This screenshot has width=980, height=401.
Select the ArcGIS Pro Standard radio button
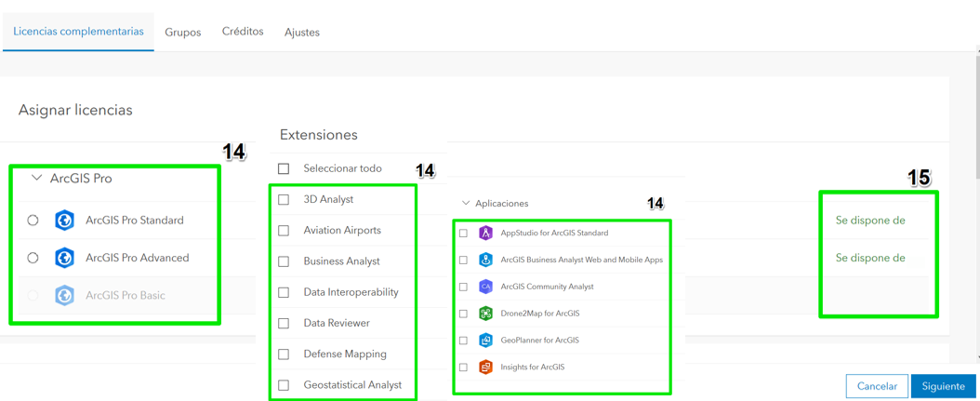tap(33, 221)
